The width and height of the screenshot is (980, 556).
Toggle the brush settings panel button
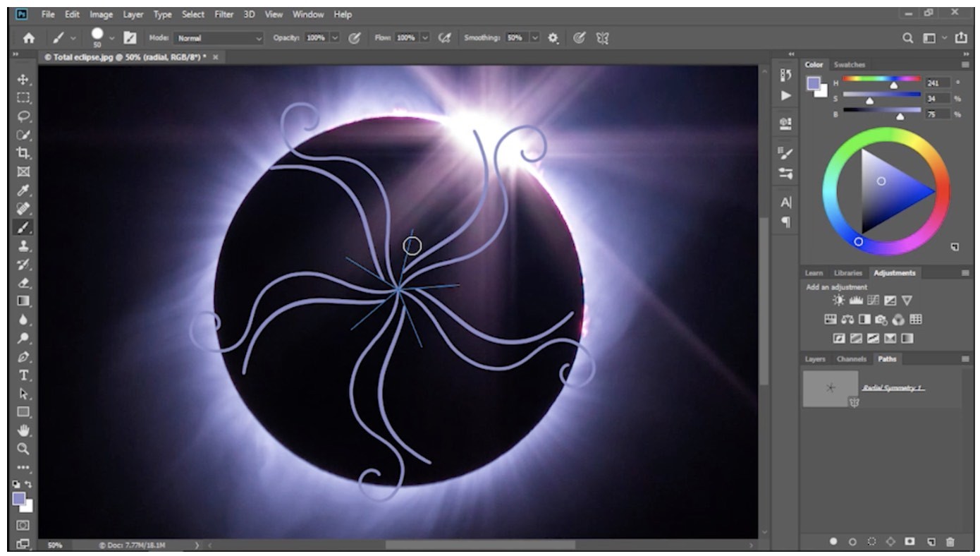130,38
